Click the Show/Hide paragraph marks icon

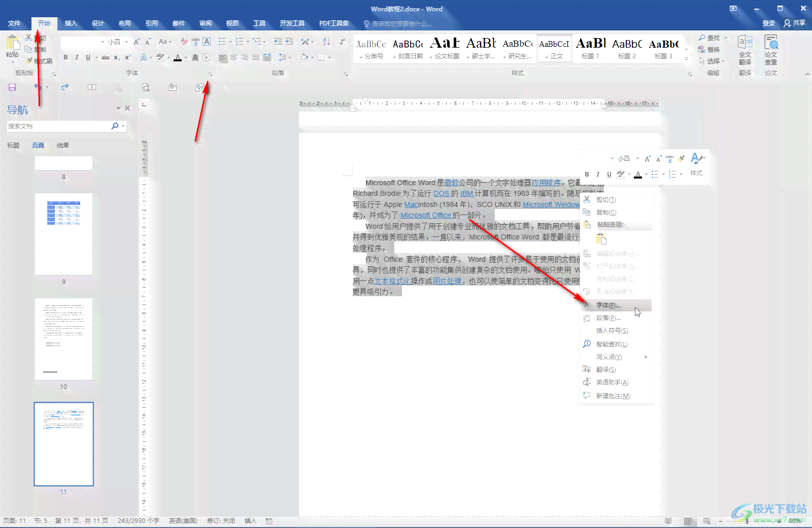343,42
